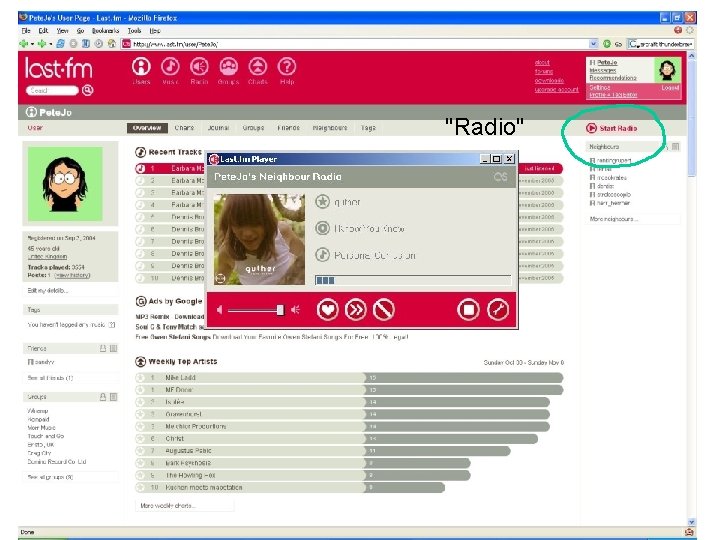Click the Groups panel grid-view icon
This screenshot has height=540, width=720.
click(x=113, y=397)
